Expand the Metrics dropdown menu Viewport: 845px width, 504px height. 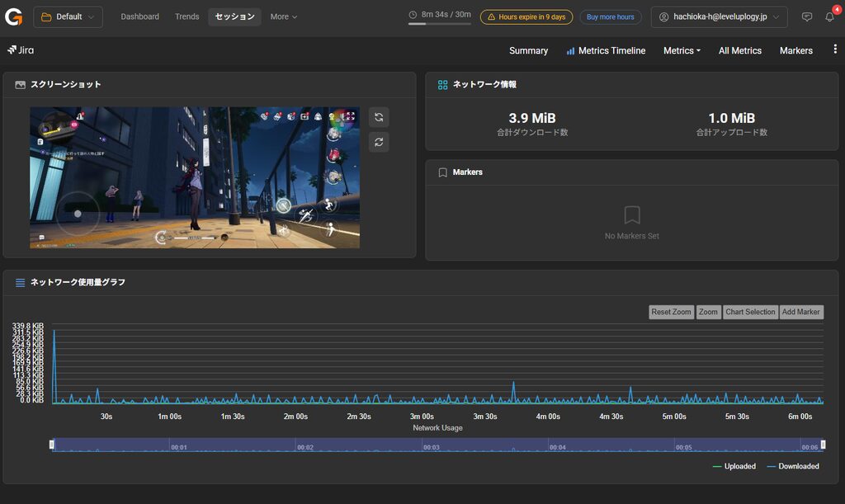(x=682, y=50)
